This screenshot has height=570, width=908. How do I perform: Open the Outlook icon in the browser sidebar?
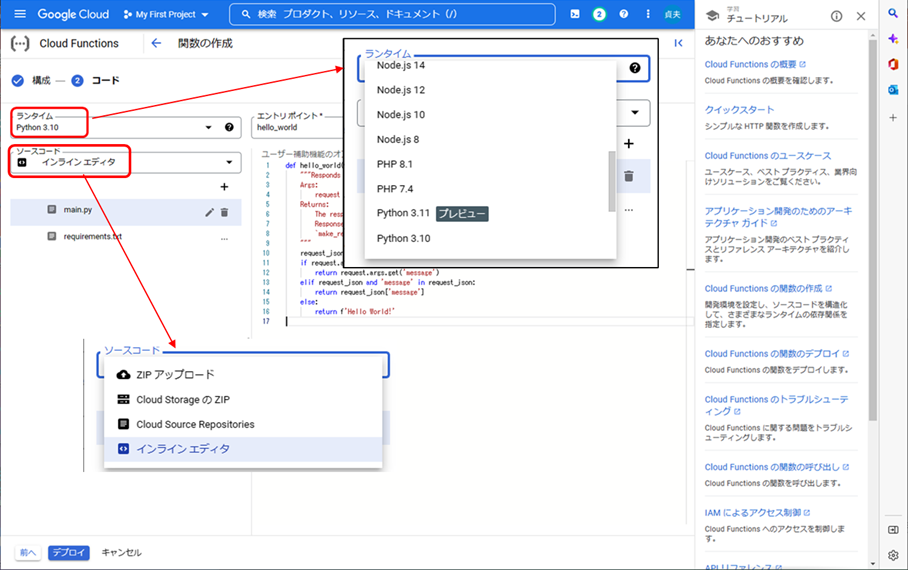tap(893, 90)
